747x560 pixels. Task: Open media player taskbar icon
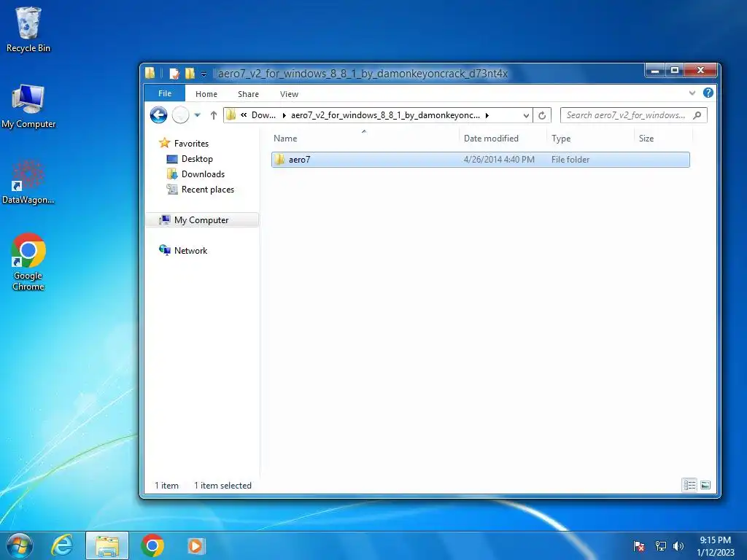[x=196, y=545]
